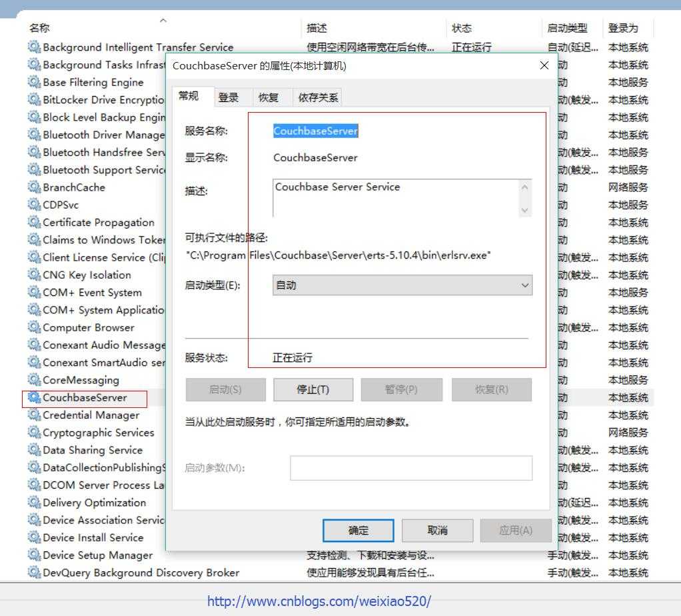Click the gear icon beside Bluetooth Support Service
The height and width of the screenshot is (616, 681).
(x=34, y=169)
